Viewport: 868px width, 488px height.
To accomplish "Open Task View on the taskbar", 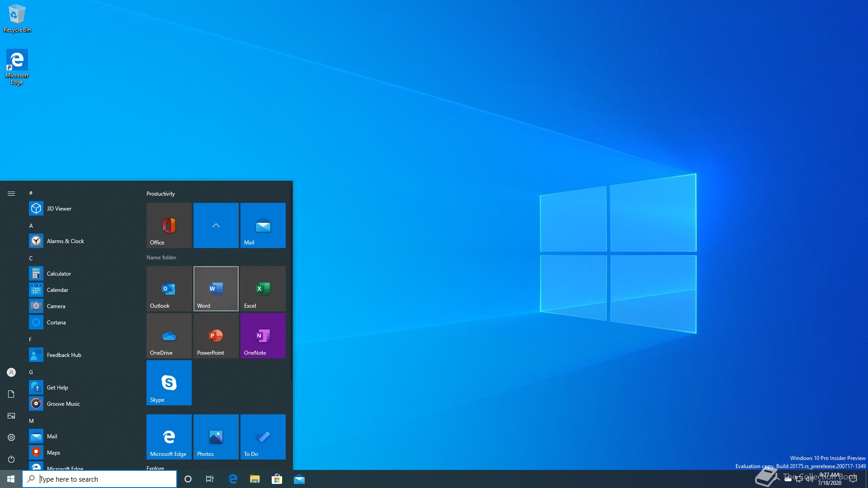I will pyautogui.click(x=210, y=479).
